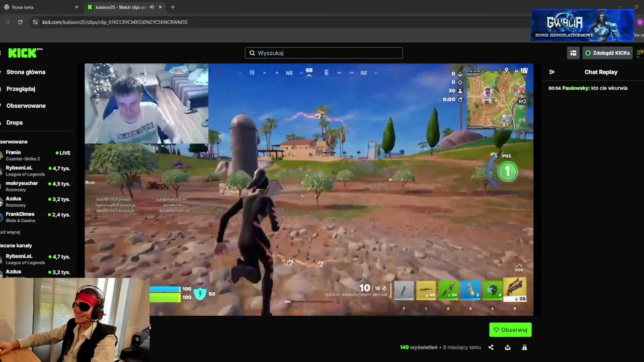Screen dimensions: 644x362
Task: Open site information icon in address bar
Action: (x=35, y=22)
